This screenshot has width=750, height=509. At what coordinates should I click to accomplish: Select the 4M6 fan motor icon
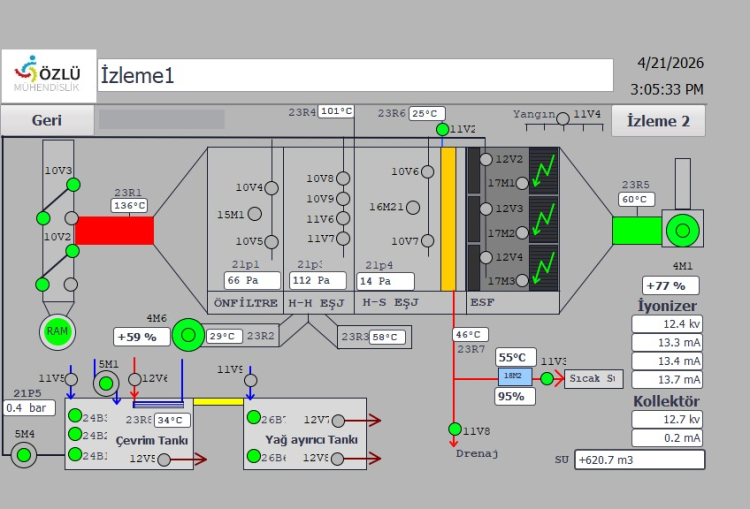click(x=187, y=335)
